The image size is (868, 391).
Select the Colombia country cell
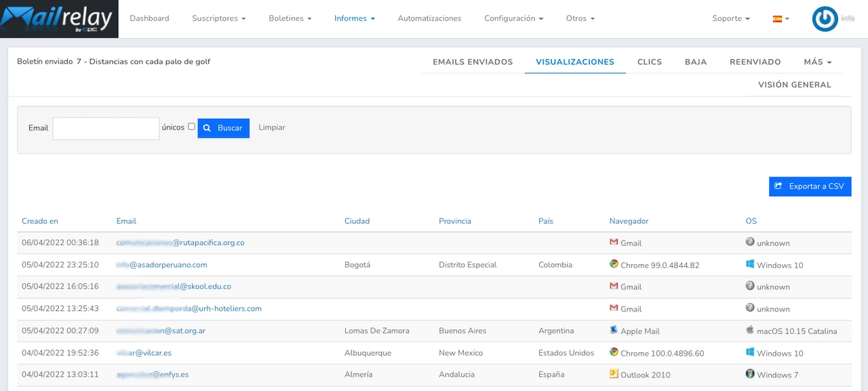(x=555, y=265)
